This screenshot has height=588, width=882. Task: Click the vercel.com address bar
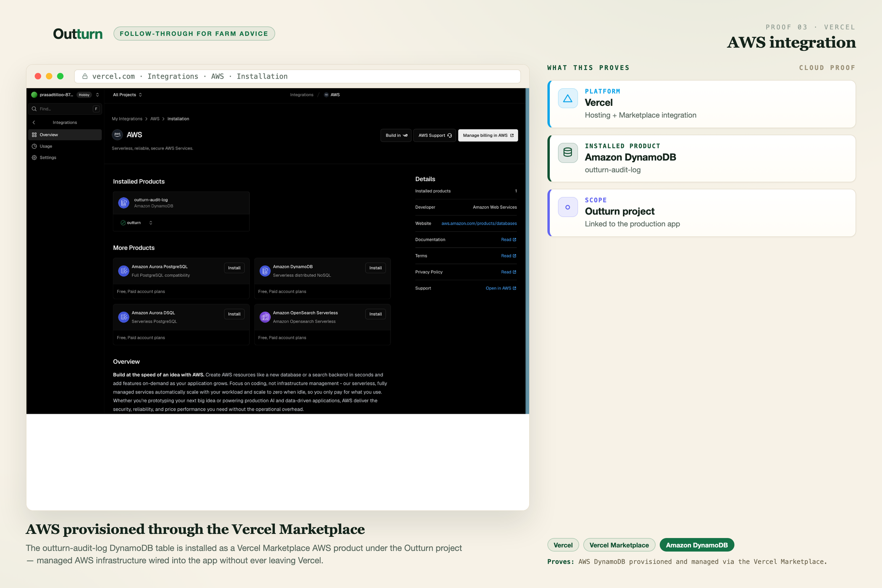click(297, 76)
